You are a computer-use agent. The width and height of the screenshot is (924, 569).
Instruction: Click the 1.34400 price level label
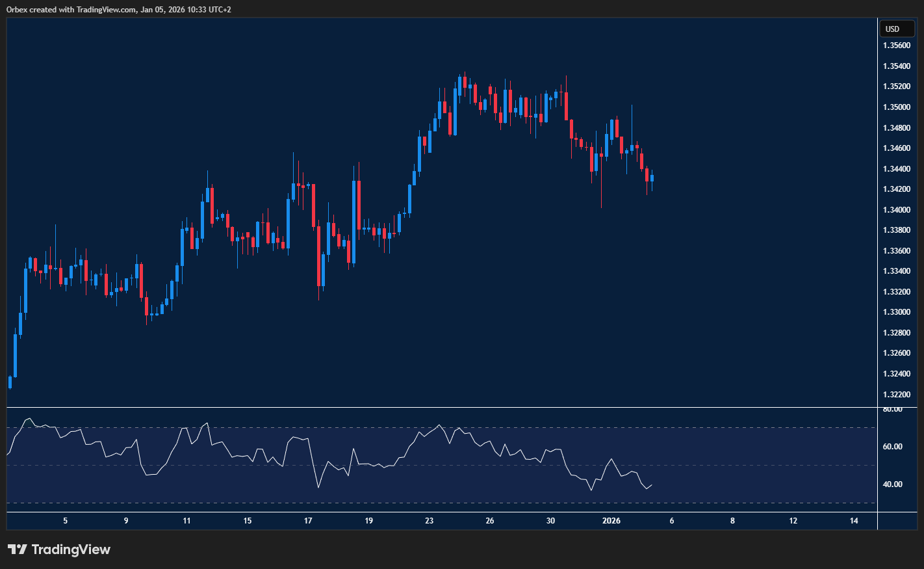tap(897, 168)
